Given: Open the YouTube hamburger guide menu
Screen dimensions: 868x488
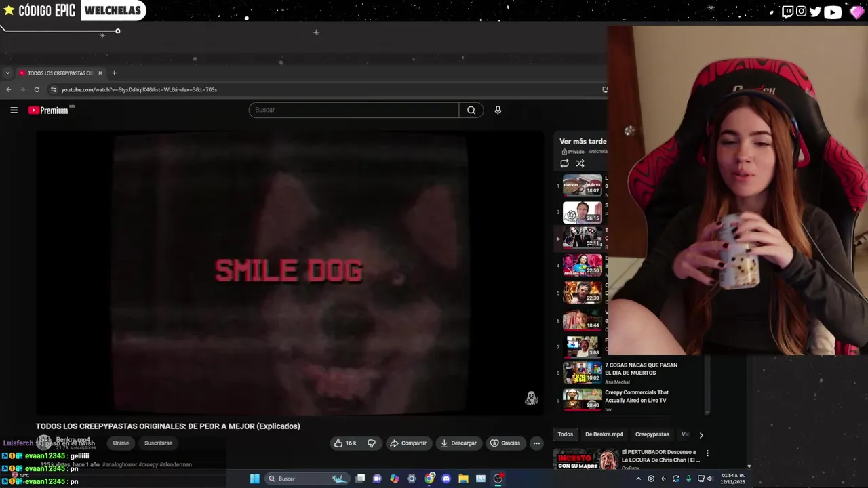Looking at the screenshot, I should (x=14, y=110).
